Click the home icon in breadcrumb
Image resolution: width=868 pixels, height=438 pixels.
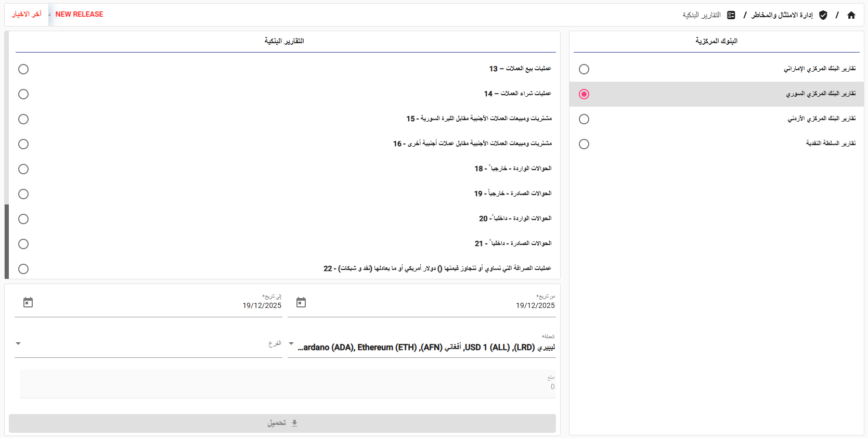coord(851,15)
